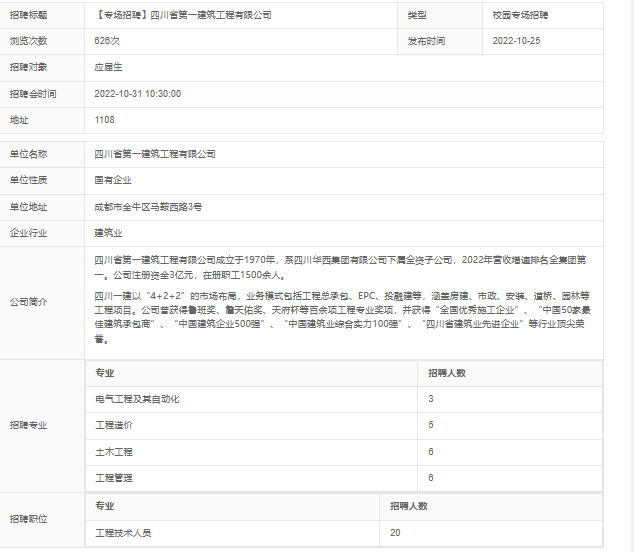The height and width of the screenshot is (552, 634).
Task: Click the 招聘人数 header in the 招聘职位 table
Action: click(x=409, y=506)
